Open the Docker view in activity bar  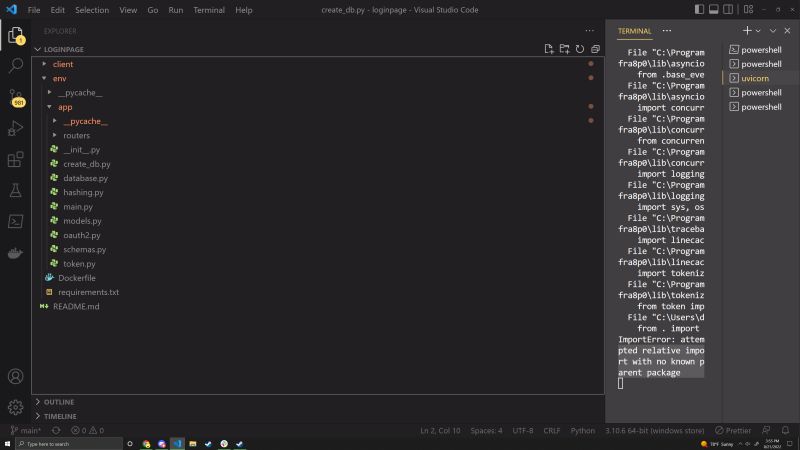click(16, 253)
